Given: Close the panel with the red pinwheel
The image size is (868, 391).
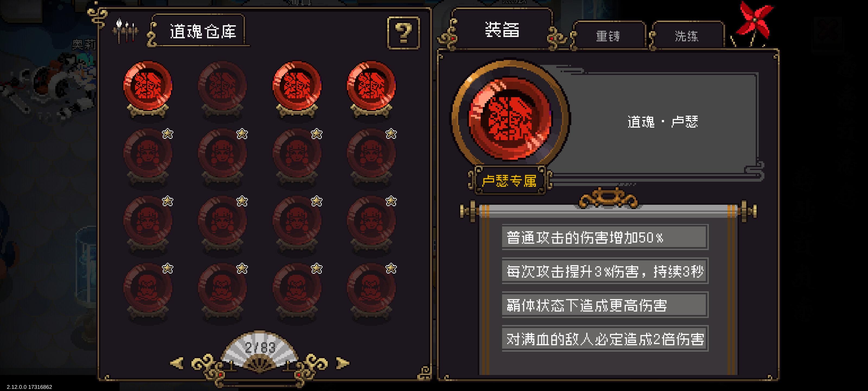Looking at the screenshot, I should click(x=752, y=24).
